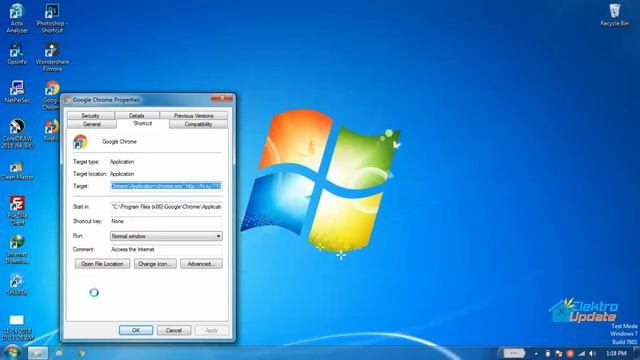Screen dimensions: 640x360
Task: Select the NetPerSec desktop icon
Action: pyautogui.click(x=17, y=92)
